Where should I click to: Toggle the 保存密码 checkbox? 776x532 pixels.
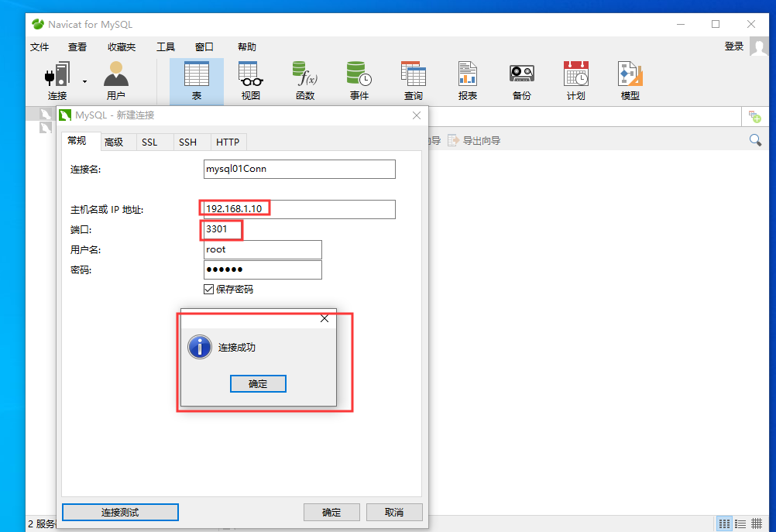click(x=208, y=290)
